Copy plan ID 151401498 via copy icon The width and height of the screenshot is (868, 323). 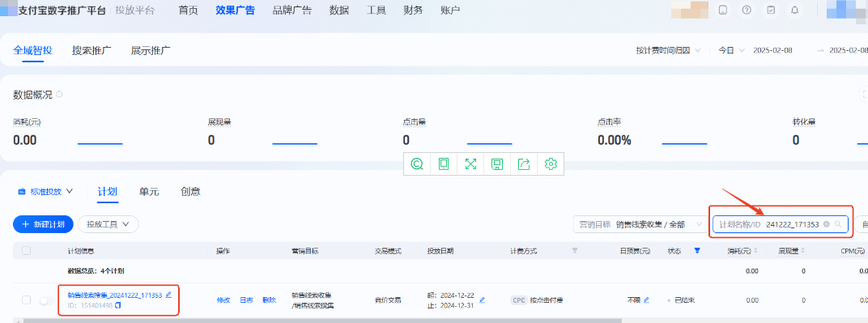(x=117, y=305)
